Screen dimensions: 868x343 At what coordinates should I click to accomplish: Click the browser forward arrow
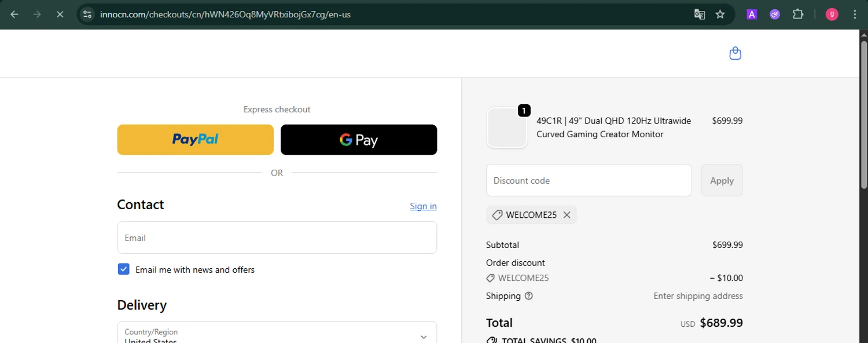pos(37,14)
